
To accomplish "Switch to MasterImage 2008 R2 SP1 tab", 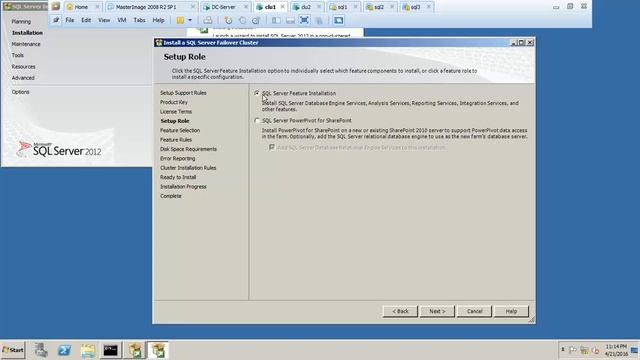I will tap(146, 7).
